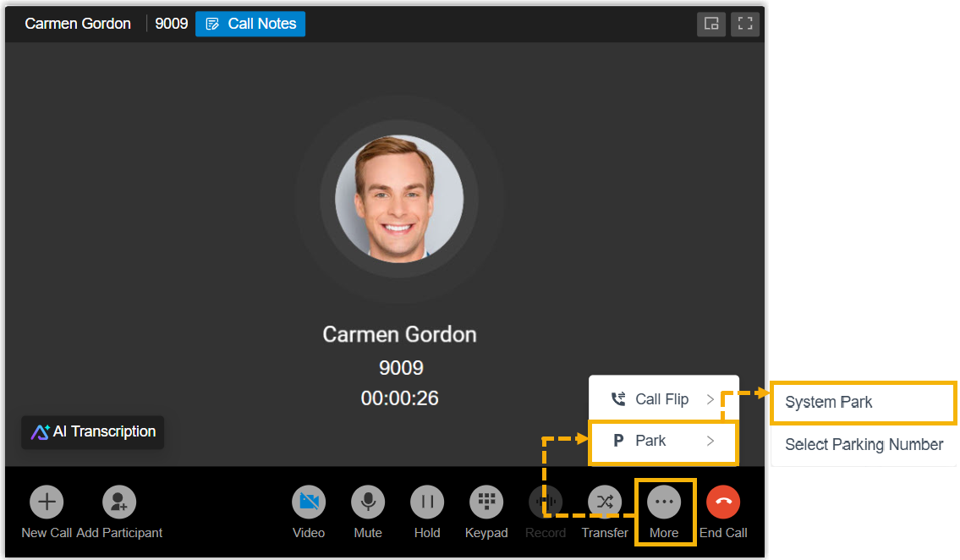Screen dimensions: 960x560
Task: Expand the Park submenu
Action: pos(663,441)
